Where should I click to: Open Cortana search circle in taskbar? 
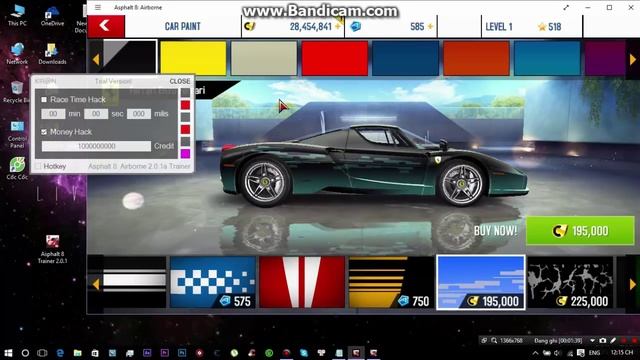click(x=25, y=353)
